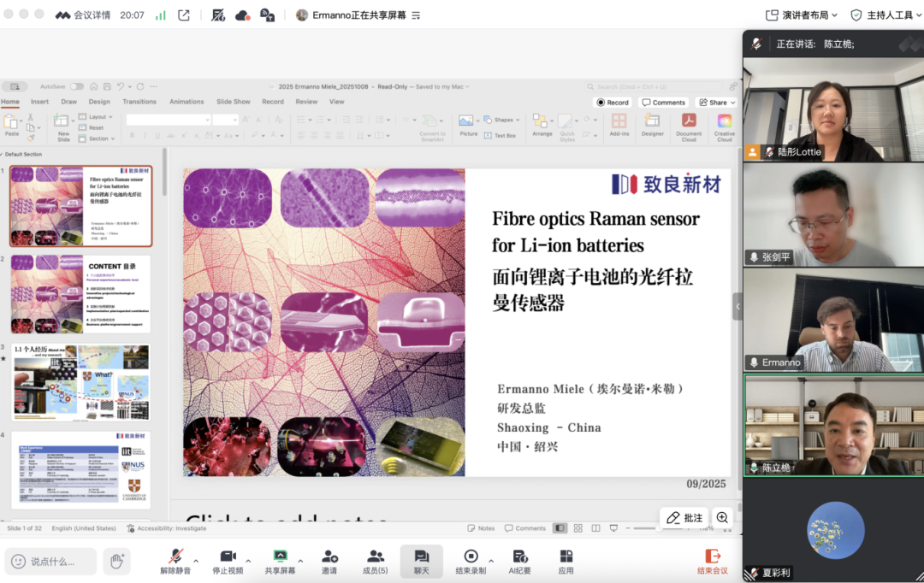Stop the video camera (停止视频)
The height and width of the screenshot is (583, 924).
click(228, 560)
